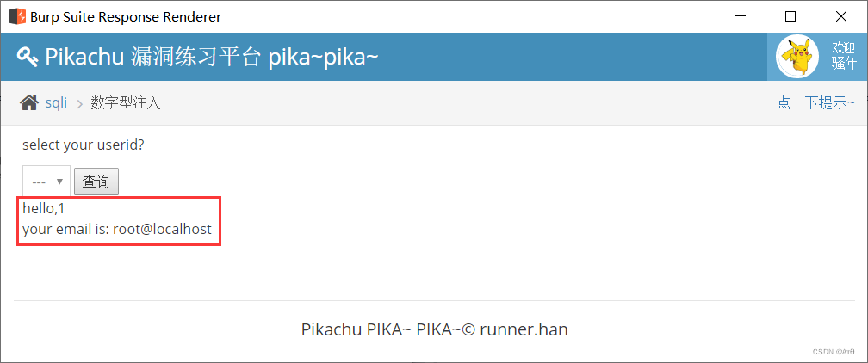Screen dimensions: 868x363
Task: Click the "select your userid?" label
Action: coord(84,145)
